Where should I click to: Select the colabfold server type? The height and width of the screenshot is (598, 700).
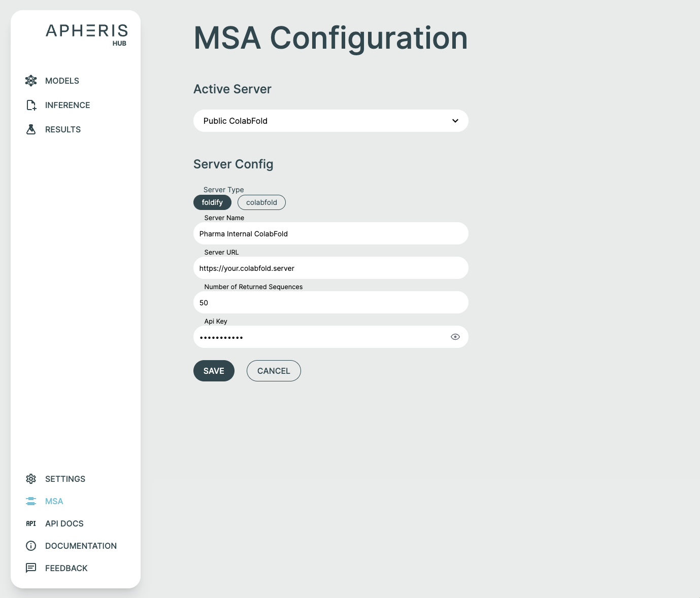[261, 202]
